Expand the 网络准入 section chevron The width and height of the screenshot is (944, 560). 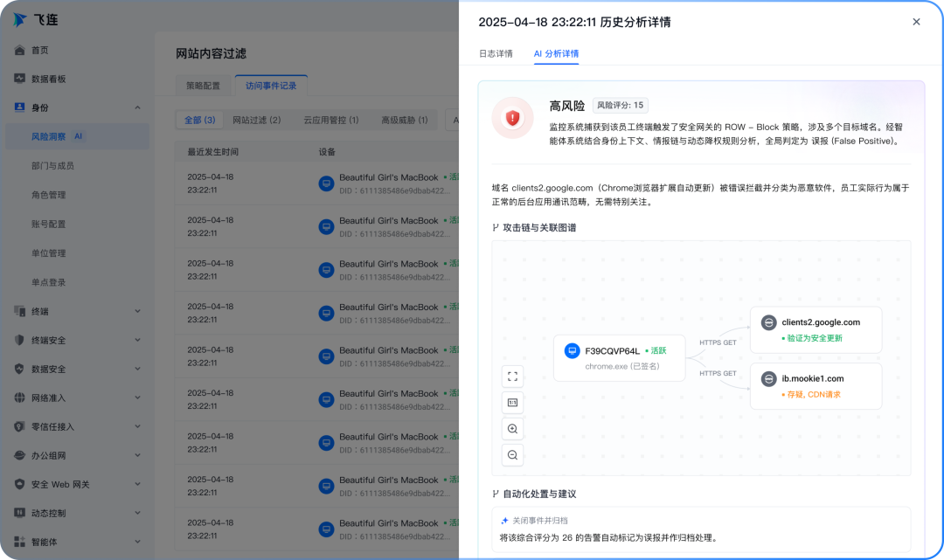(x=137, y=398)
